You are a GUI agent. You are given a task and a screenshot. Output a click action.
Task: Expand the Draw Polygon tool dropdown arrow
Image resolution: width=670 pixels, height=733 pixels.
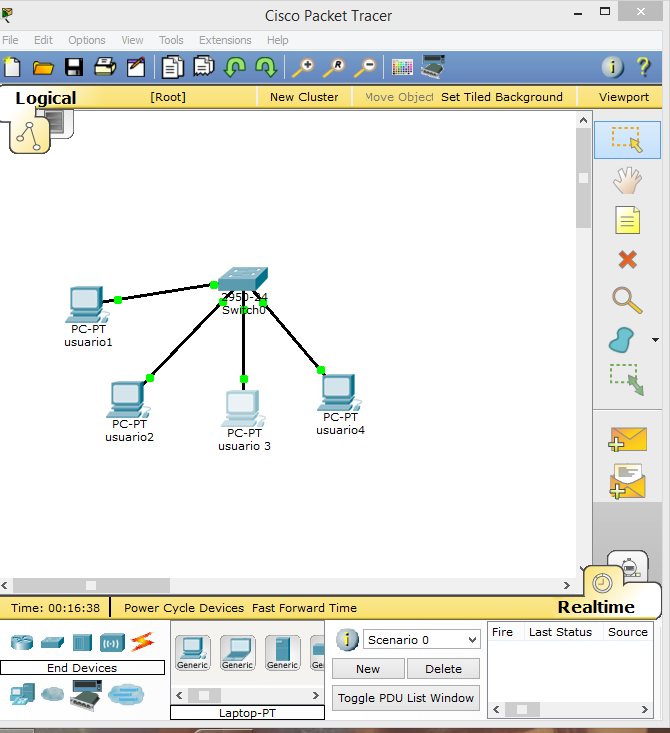tap(656, 340)
